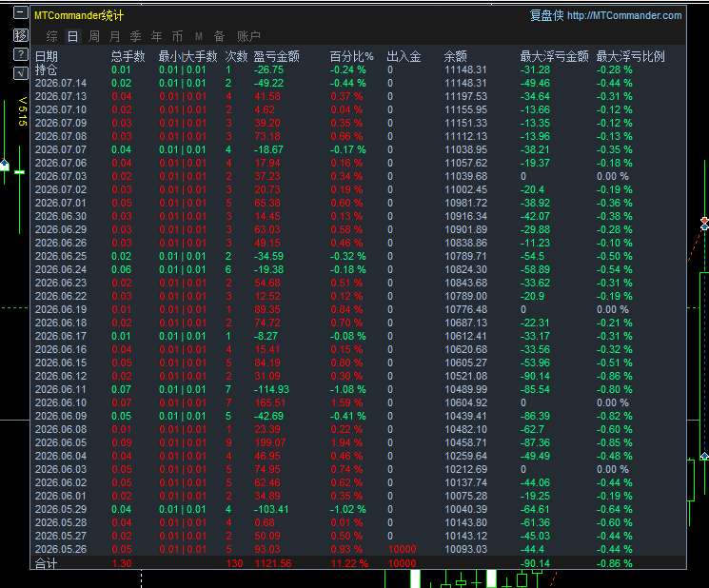Image resolution: width=709 pixels, height=588 pixels.
Task: Switch to the 月 monthly tab
Action: 115,36
